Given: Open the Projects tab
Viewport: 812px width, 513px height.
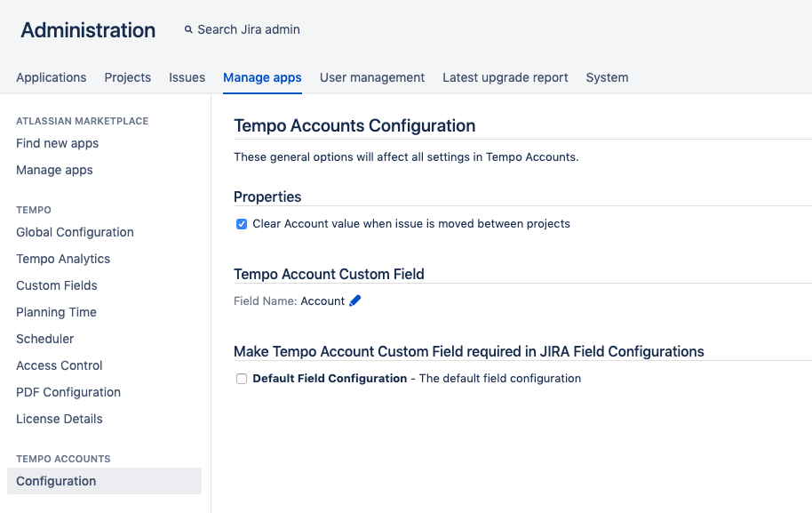Looking at the screenshot, I should [x=128, y=77].
